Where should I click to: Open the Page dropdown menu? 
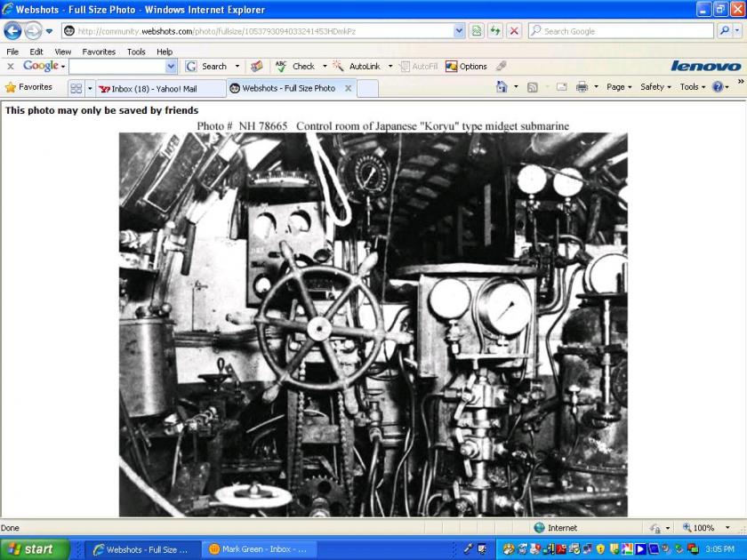pos(619,87)
